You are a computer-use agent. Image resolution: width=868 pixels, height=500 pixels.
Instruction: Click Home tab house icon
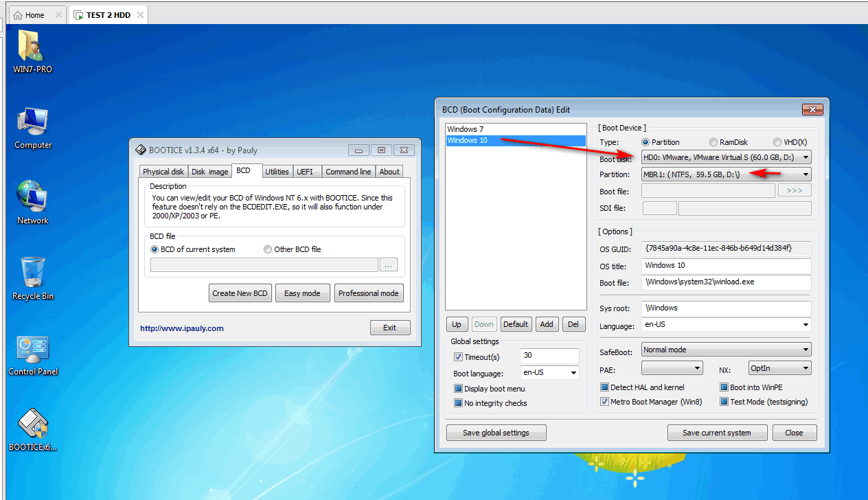[18, 15]
